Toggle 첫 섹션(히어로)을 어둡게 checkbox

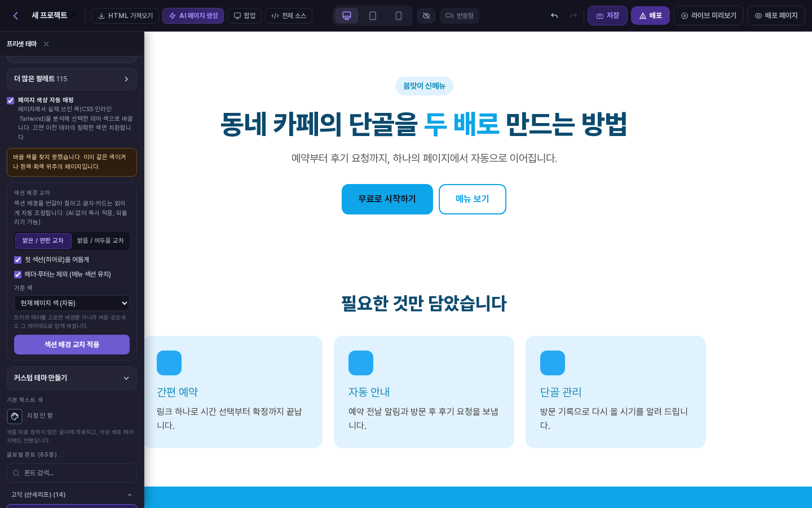pyautogui.click(x=18, y=260)
